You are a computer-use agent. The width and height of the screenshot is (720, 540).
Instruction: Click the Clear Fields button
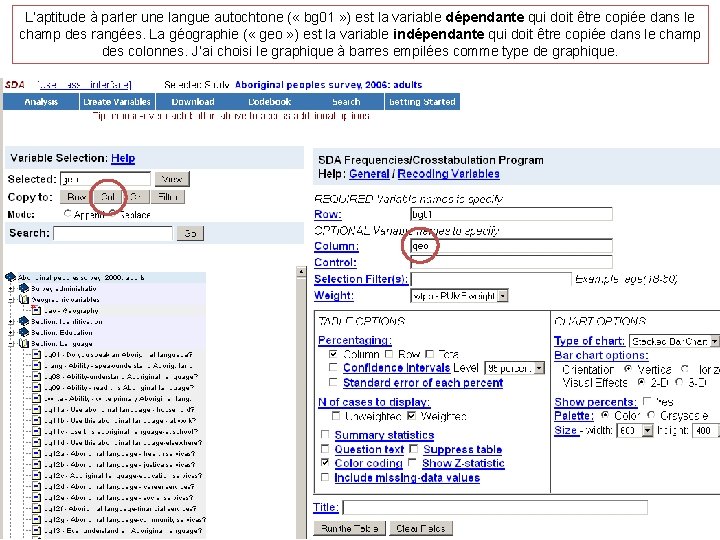pyautogui.click(x=421, y=529)
